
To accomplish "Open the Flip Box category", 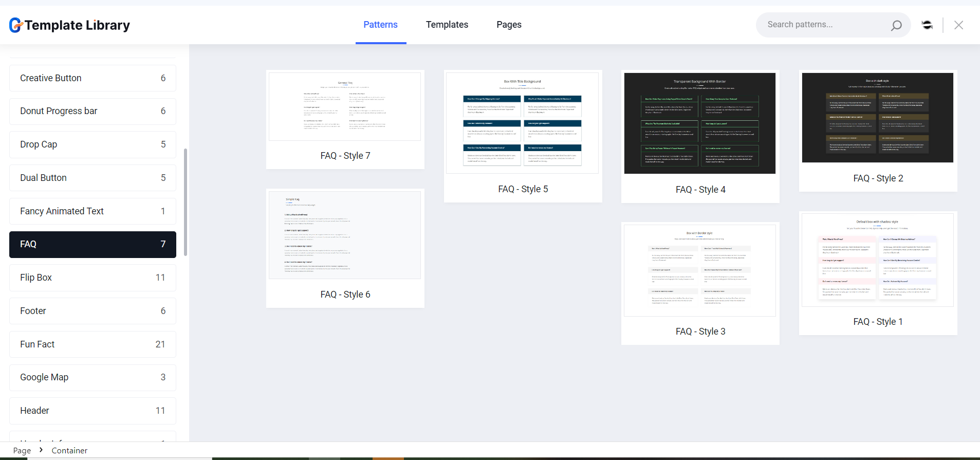I will click(x=93, y=278).
